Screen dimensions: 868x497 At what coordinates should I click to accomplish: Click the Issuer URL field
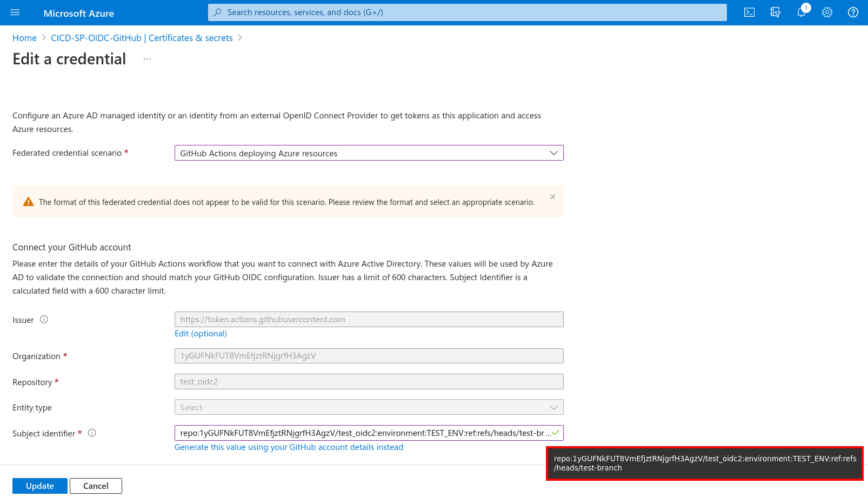point(369,320)
